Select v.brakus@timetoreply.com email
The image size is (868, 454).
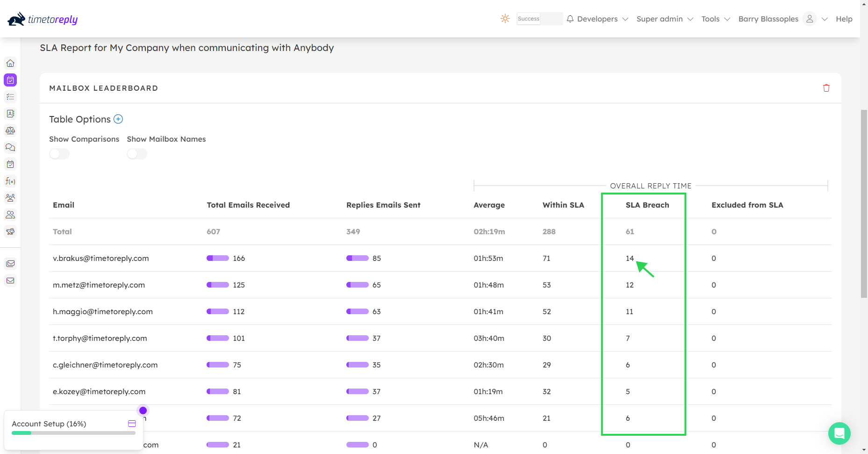[x=101, y=258]
